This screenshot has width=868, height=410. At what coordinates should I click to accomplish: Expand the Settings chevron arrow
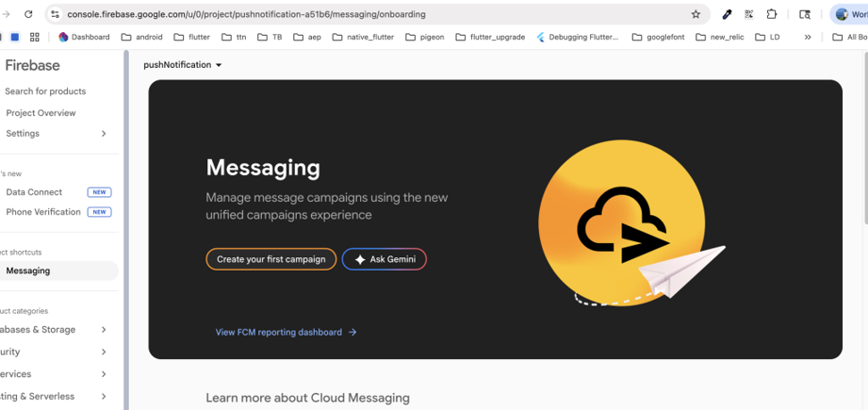tap(104, 133)
